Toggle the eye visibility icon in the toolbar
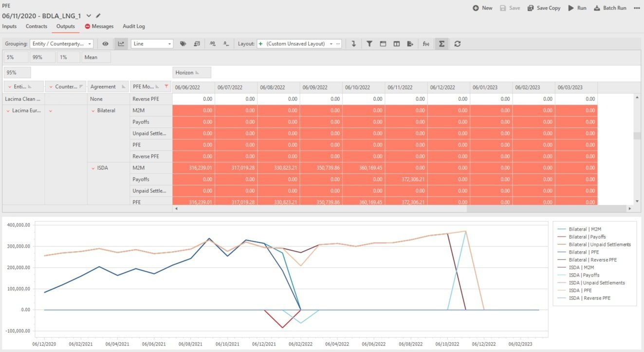Viewport: 644px width, 352px height. [x=105, y=44]
